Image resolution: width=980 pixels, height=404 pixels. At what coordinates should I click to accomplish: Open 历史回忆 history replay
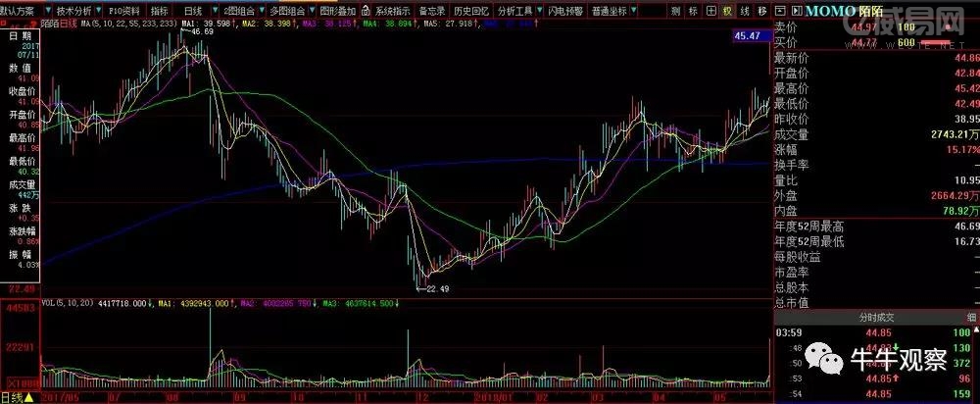470,11
